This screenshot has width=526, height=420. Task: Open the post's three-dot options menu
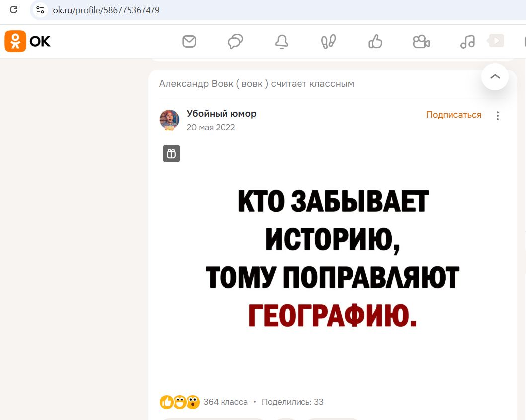click(498, 116)
